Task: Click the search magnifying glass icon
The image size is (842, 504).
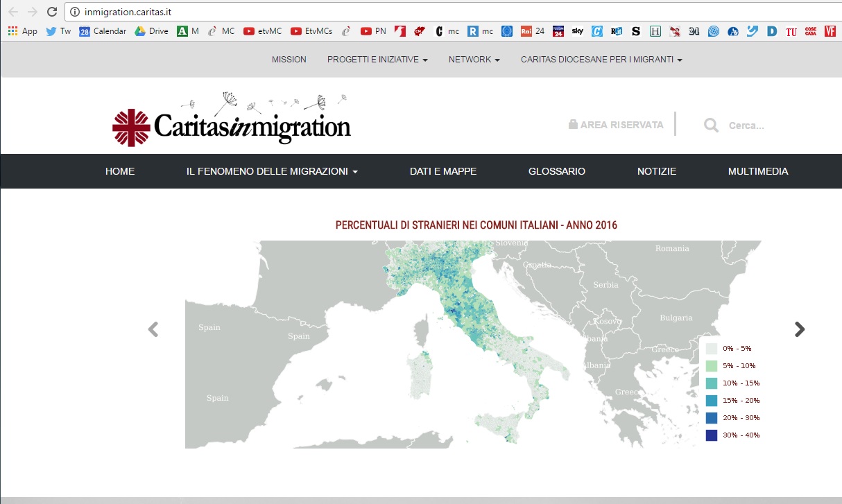Action: click(711, 125)
